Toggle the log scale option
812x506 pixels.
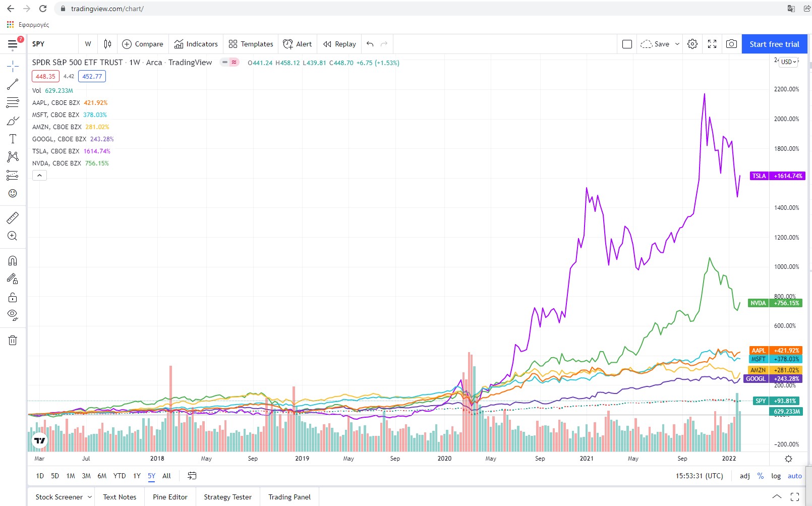[776, 476]
